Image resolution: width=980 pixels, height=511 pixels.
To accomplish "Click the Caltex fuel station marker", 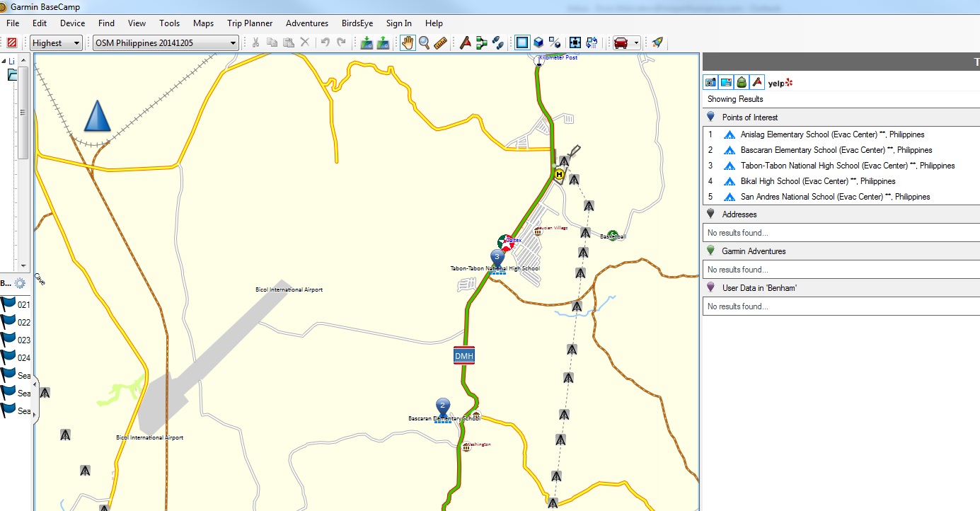I will pos(506,243).
